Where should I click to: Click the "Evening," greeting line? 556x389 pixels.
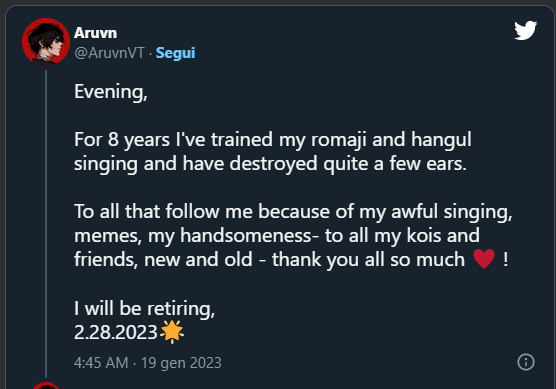(x=111, y=92)
